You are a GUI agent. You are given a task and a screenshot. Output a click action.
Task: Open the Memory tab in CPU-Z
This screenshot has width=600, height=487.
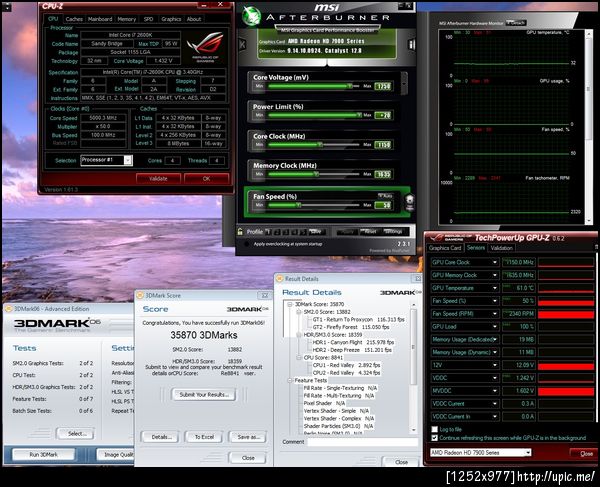click(x=127, y=19)
